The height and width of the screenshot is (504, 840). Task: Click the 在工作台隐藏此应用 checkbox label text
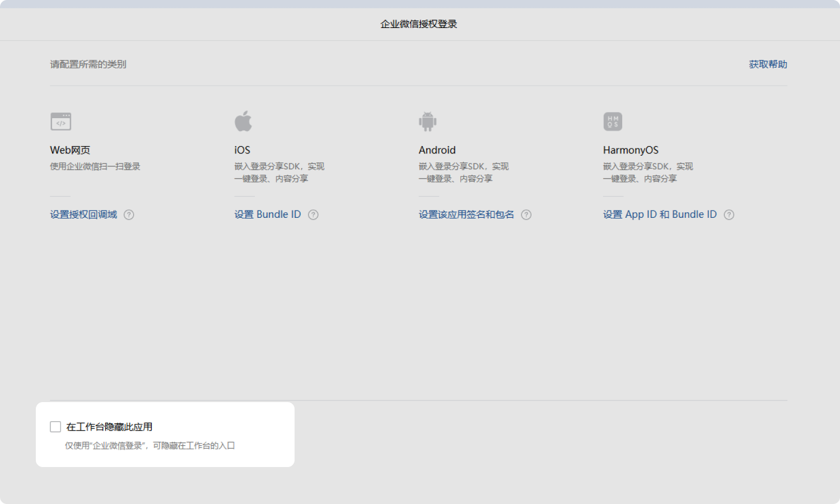click(109, 427)
